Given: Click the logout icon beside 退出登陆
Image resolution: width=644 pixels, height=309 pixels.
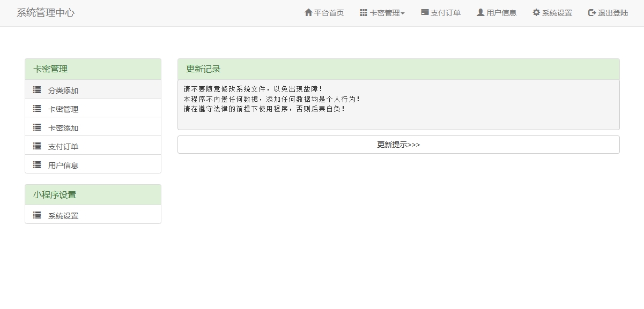Looking at the screenshot, I should 592,12.
